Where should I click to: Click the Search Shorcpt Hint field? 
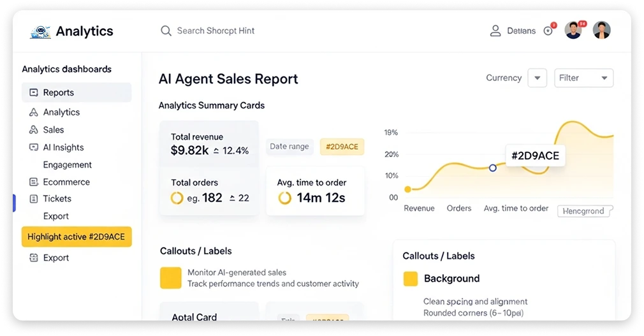[x=216, y=31]
